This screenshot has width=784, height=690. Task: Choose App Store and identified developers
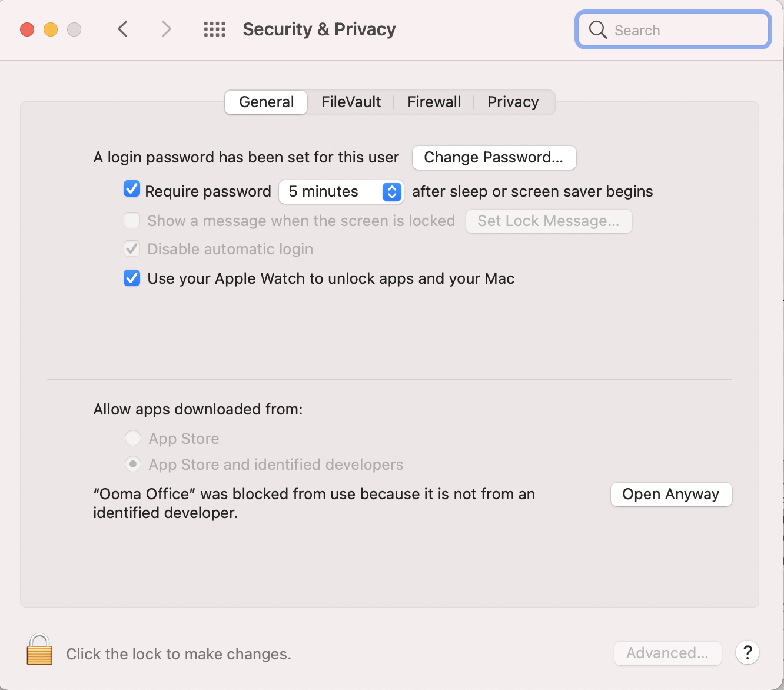[133, 465]
